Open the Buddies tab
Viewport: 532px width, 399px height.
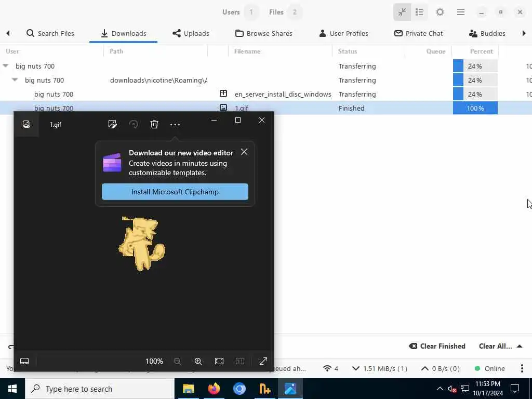pos(487,33)
